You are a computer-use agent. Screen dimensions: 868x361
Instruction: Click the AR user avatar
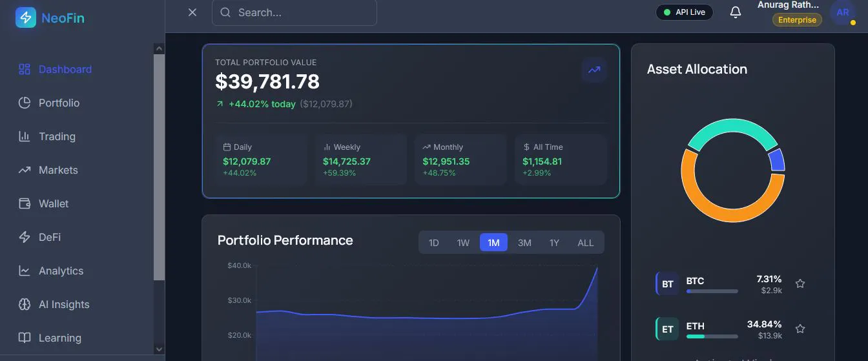[x=843, y=12]
